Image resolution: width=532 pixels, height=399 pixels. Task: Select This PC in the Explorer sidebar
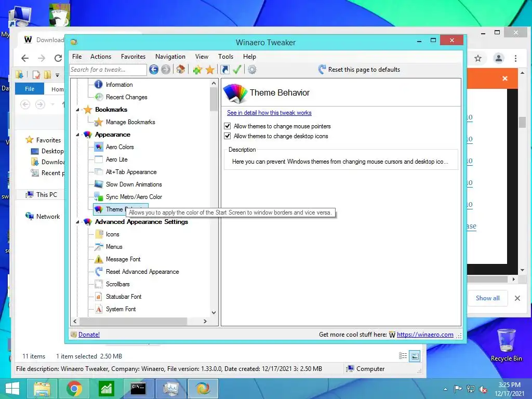tap(46, 195)
